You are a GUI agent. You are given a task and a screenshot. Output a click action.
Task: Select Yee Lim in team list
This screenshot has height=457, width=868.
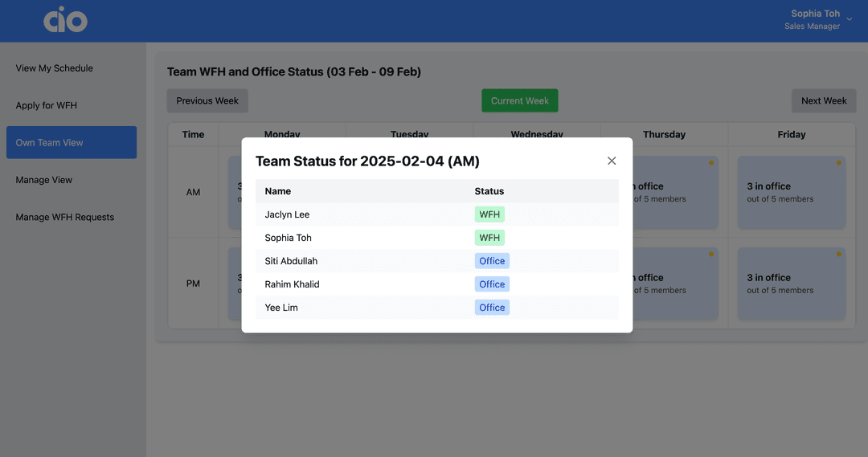click(281, 308)
